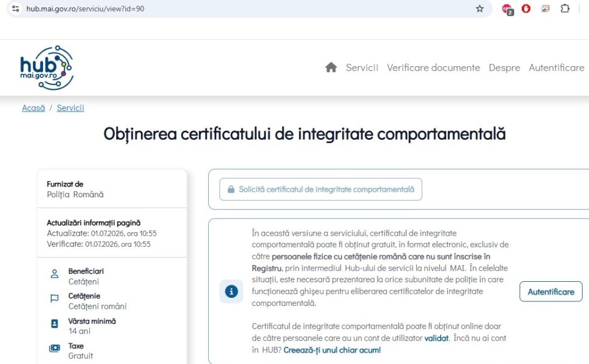589x364 pixels.
Task: Open the Servicii menu item
Action: click(x=362, y=68)
